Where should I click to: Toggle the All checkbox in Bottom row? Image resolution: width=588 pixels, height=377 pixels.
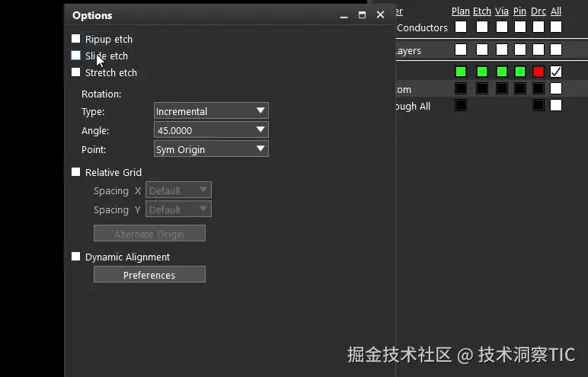[556, 88]
